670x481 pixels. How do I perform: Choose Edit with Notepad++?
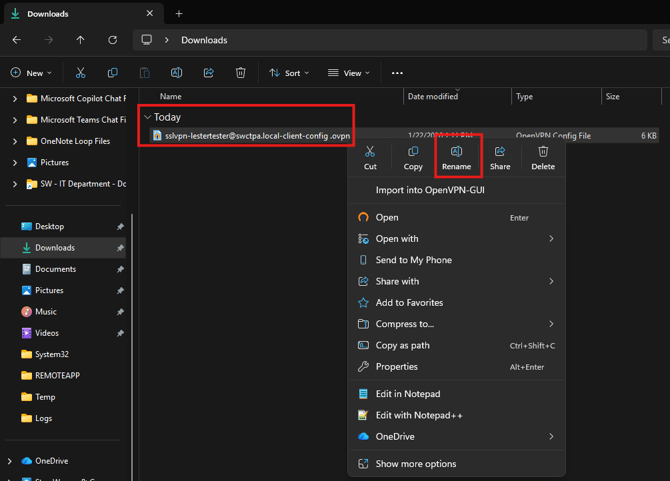(419, 415)
